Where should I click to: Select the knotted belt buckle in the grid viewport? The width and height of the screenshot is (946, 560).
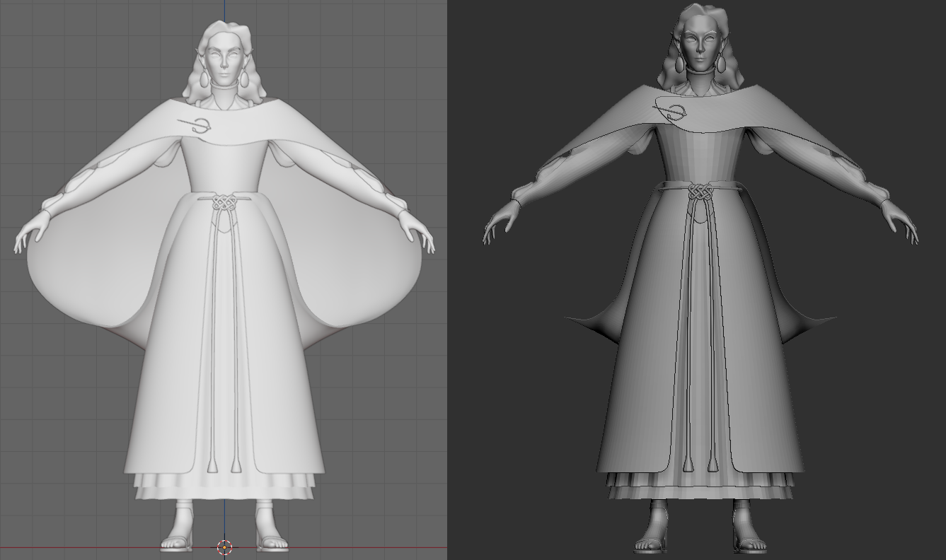(224, 202)
